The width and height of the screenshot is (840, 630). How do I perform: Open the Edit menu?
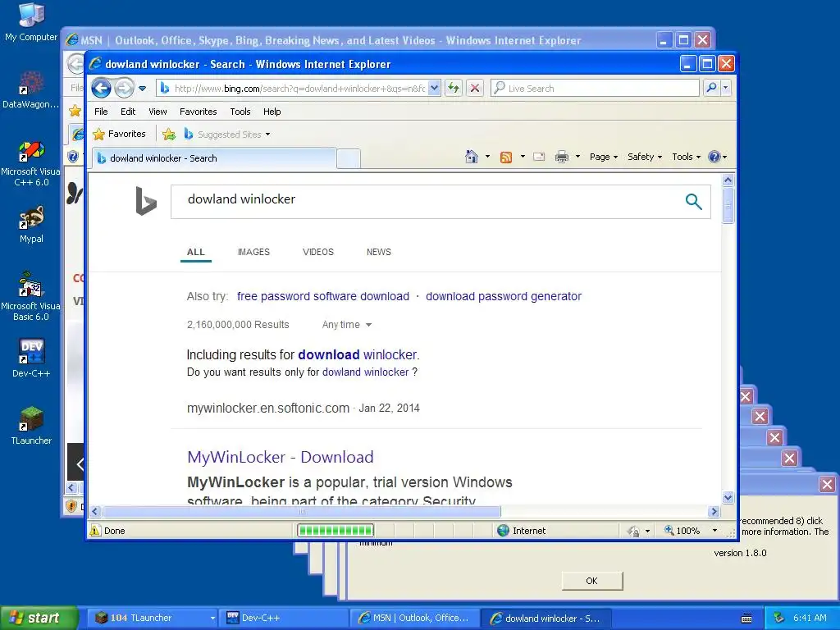128,112
